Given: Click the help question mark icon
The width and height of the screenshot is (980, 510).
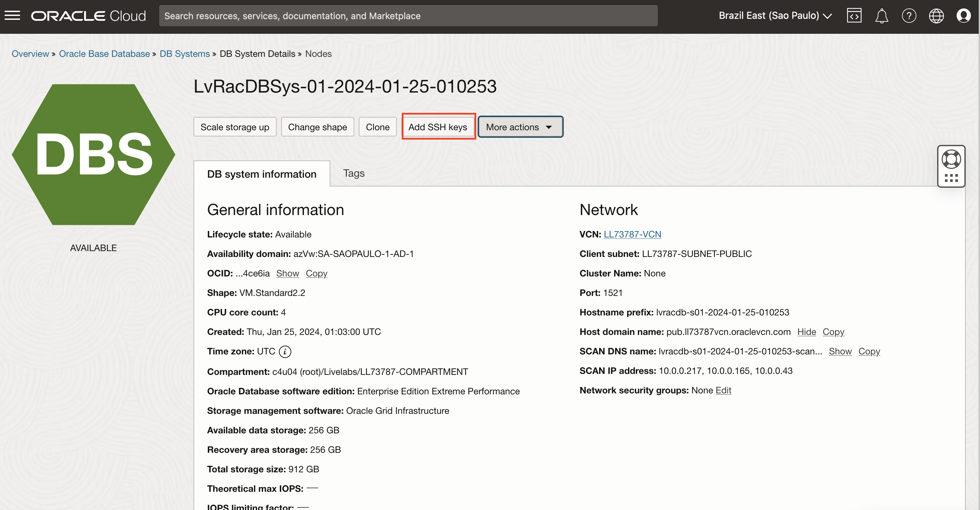Looking at the screenshot, I should [909, 16].
